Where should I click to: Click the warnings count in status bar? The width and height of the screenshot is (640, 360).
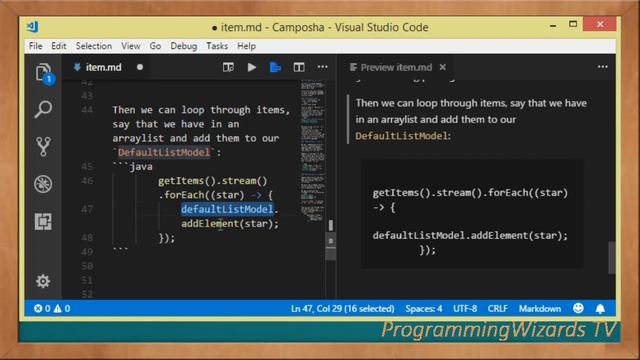pyautogui.click(x=62, y=309)
